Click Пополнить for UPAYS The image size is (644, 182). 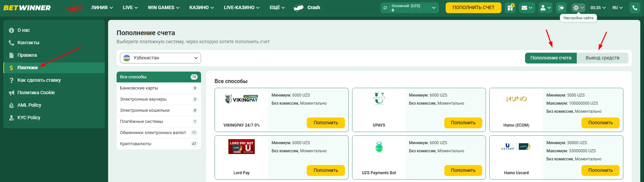coord(463,123)
